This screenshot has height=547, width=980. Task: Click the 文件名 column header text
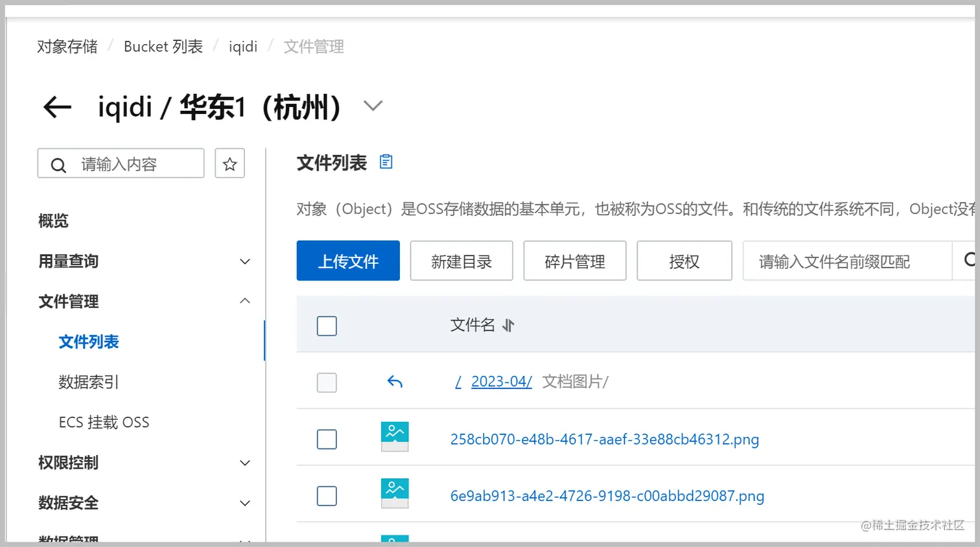(x=472, y=325)
